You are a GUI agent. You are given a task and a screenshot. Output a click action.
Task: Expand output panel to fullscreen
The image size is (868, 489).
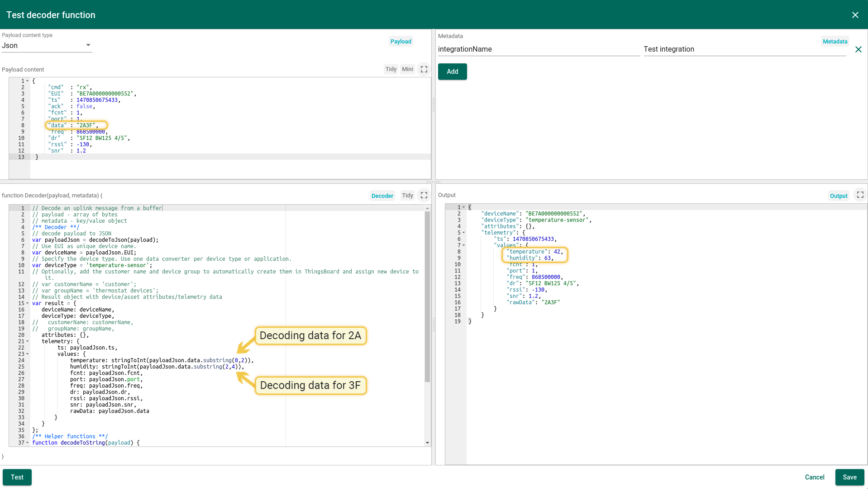pyautogui.click(x=860, y=195)
